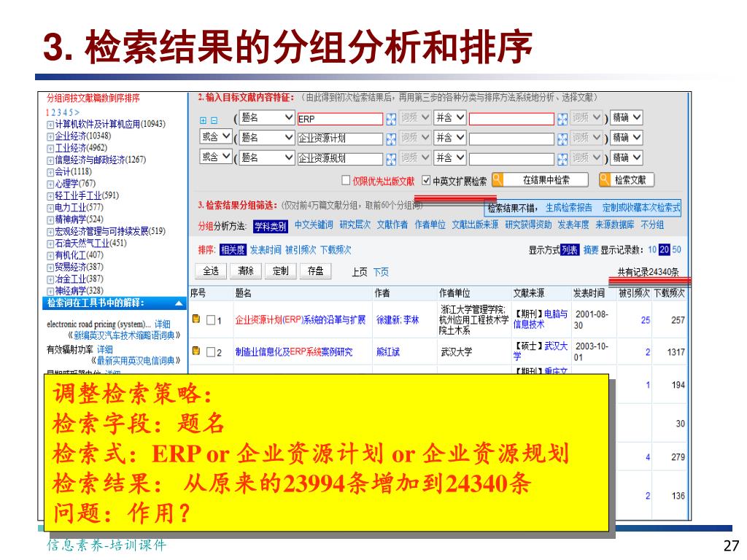Click the 在结果中检索 button

[x=541, y=180]
